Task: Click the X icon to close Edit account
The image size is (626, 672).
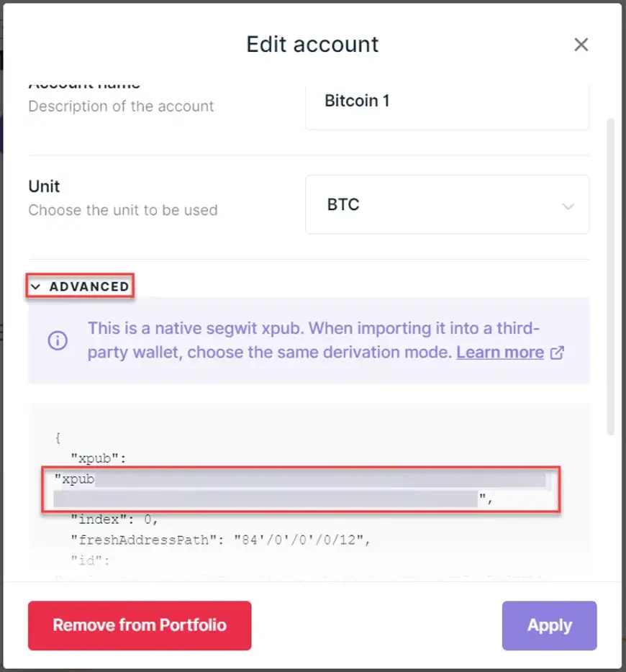Action: [581, 45]
